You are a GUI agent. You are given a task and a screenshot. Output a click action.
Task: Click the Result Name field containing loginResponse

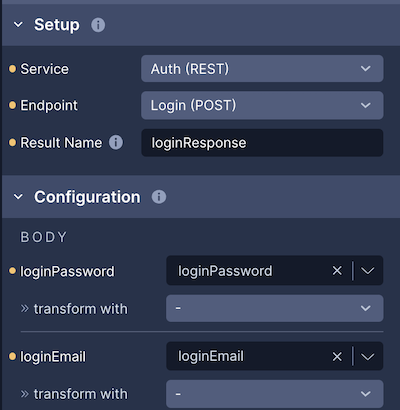[x=262, y=143]
